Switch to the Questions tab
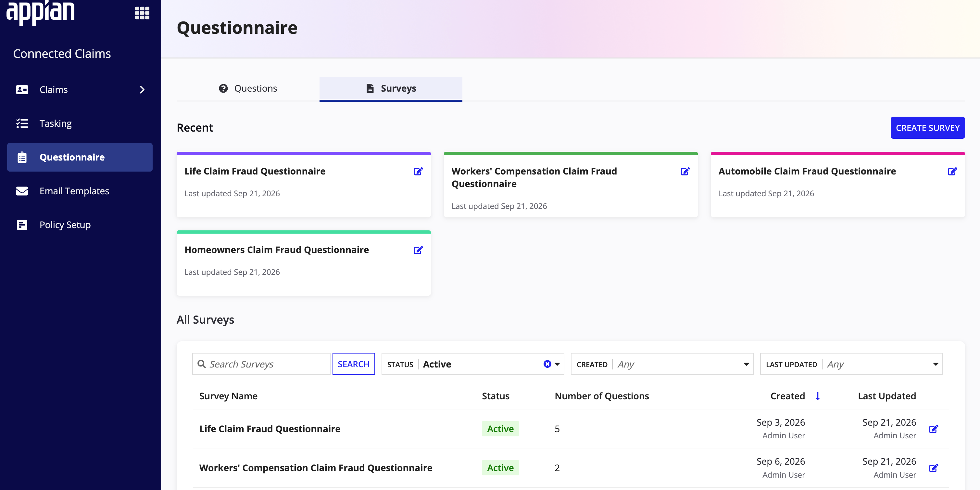Image resolution: width=980 pixels, height=490 pixels. pos(248,88)
